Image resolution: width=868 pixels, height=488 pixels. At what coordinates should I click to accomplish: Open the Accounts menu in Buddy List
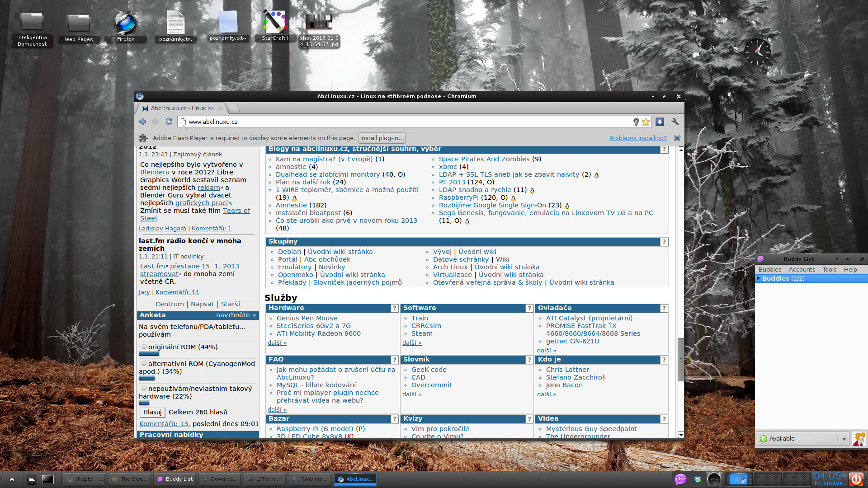(x=802, y=269)
